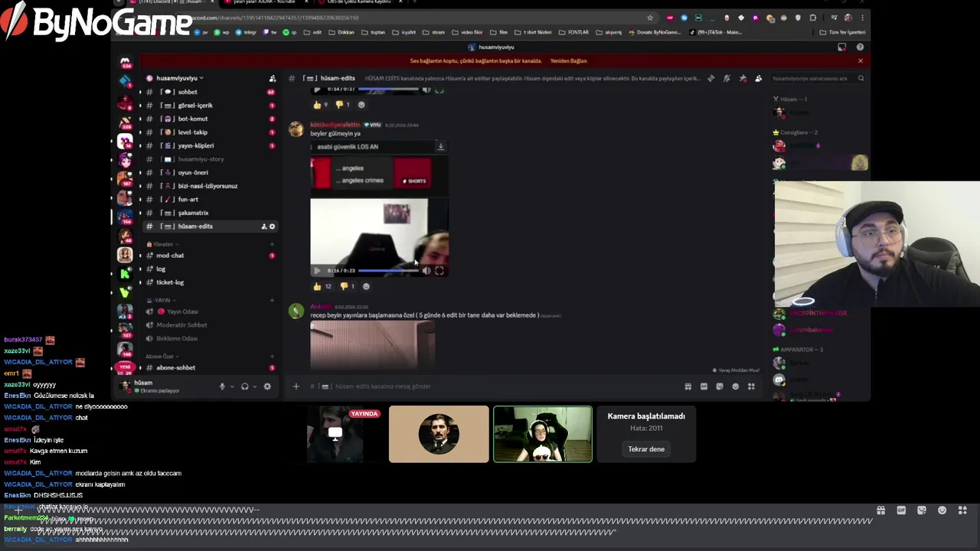Open Chrome three-dot menu

tap(863, 18)
